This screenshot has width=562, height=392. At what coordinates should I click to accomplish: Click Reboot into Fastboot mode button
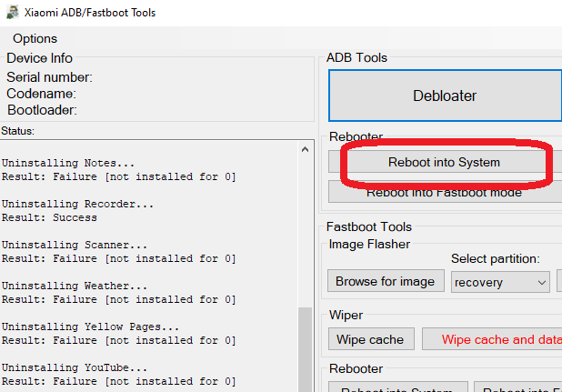[445, 193]
